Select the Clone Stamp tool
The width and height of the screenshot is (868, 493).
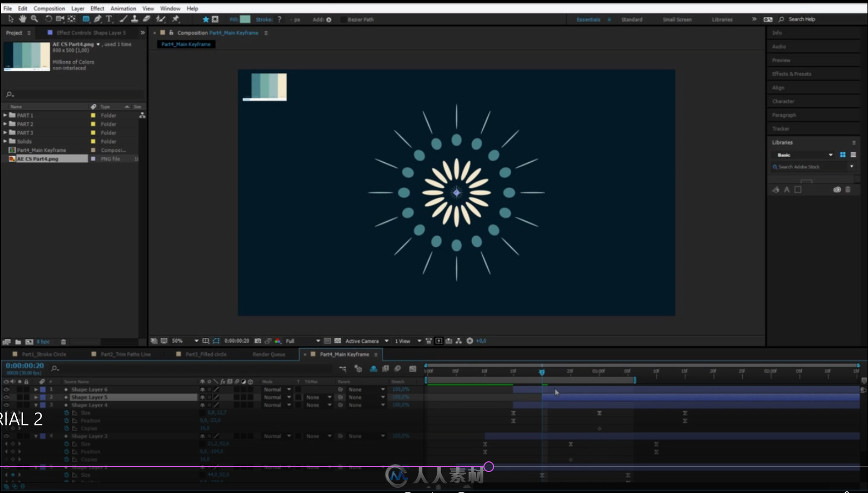click(134, 19)
